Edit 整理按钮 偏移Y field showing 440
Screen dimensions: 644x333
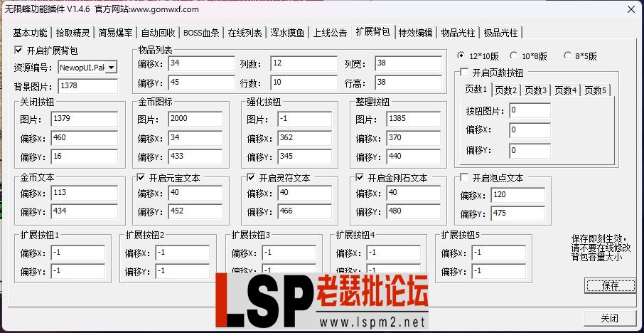point(413,157)
